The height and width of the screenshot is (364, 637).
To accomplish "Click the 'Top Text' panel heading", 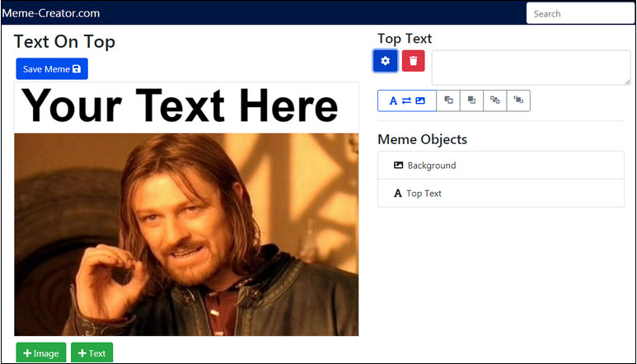I will click(405, 39).
